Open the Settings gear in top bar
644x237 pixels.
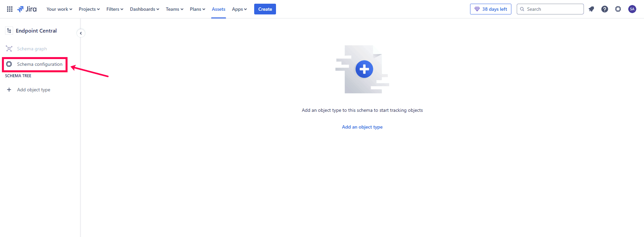pos(618,9)
